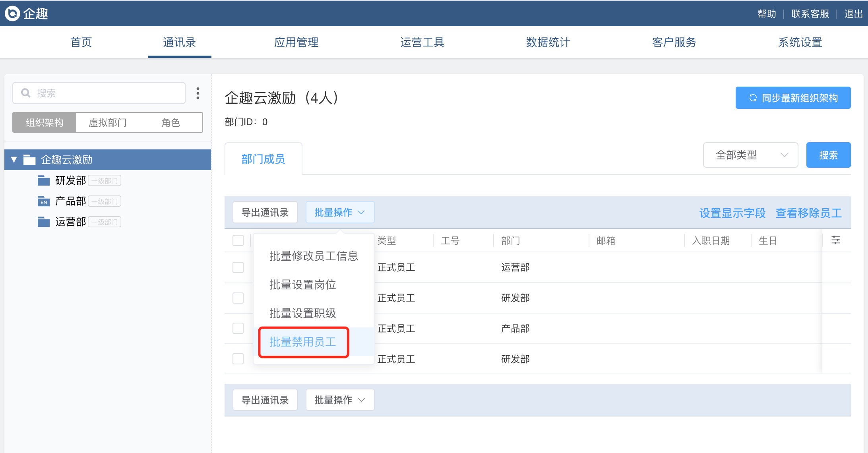Image resolution: width=868 pixels, height=453 pixels.
Task: Click the bottom 导出通讯录 button
Action: click(265, 400)
